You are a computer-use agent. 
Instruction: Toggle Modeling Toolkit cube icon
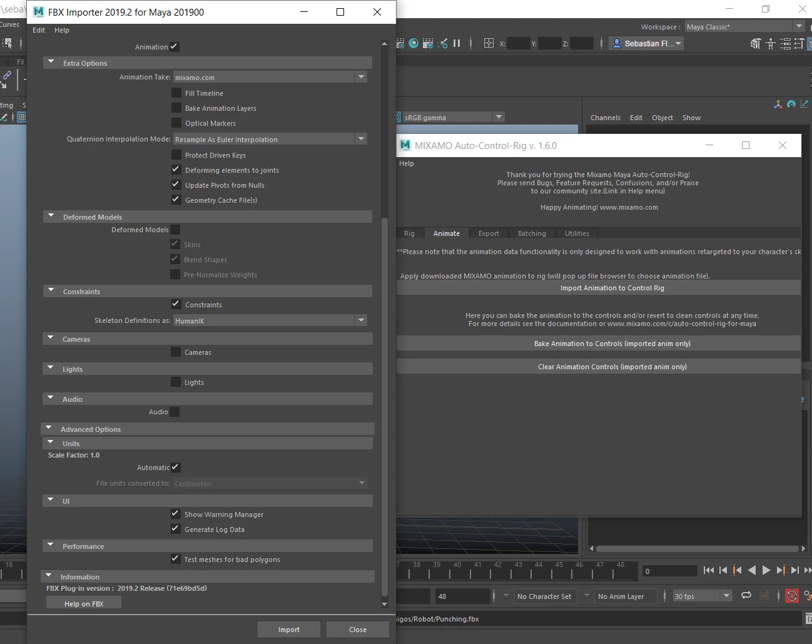756,43
